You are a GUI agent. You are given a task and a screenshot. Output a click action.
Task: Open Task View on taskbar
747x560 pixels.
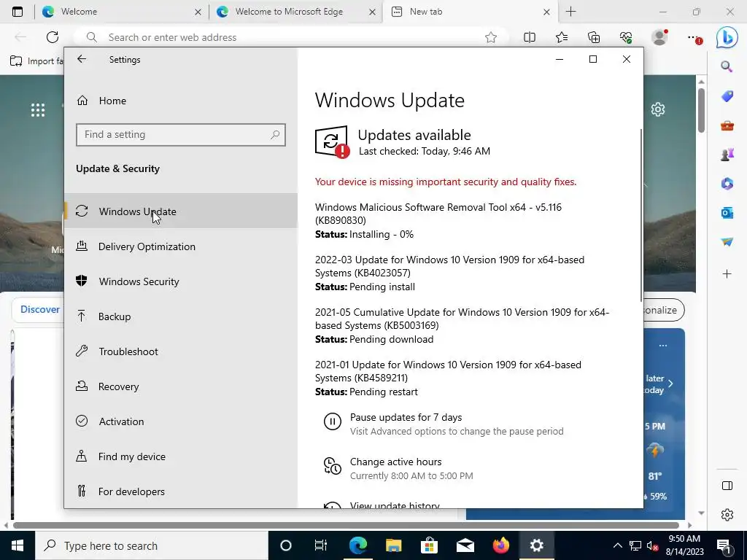click(x=321, y=545)
